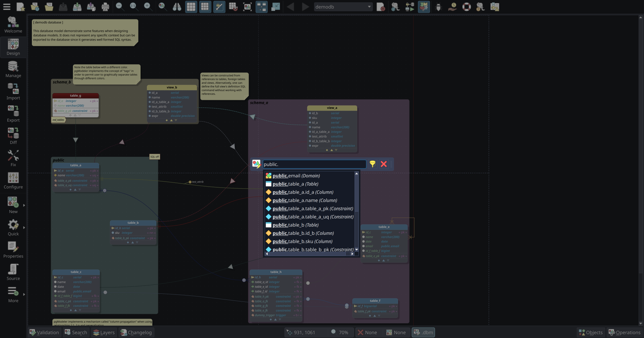Image resolution: width=644 pixels, height=338 pixels.
Task: Open the support lifebuoy icon
Action: 467,7
